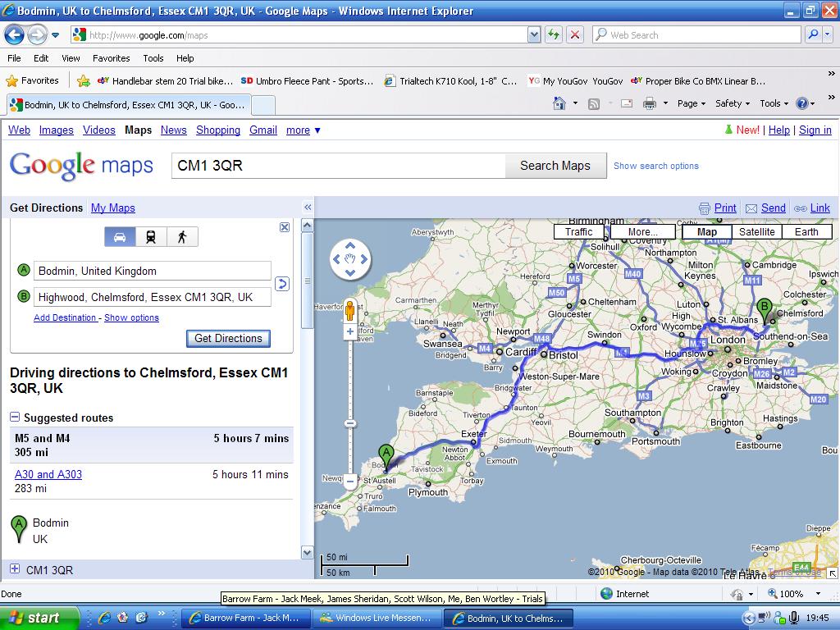Click the map zoom slider handle
840x630 pixels.
pyautogui.click(x=349, y=424)
